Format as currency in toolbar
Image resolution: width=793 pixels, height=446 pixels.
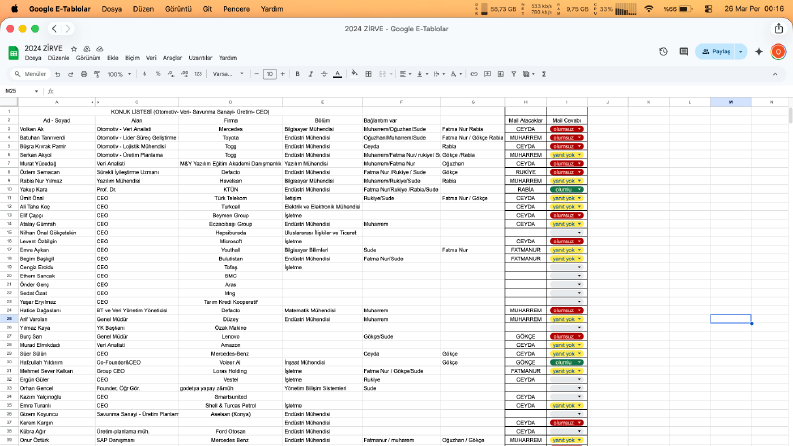pyautogui.click(x=145, y=74)
